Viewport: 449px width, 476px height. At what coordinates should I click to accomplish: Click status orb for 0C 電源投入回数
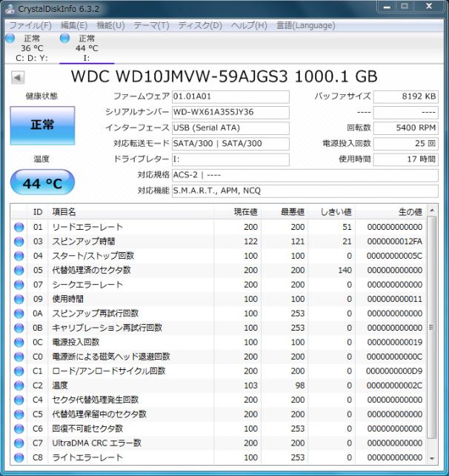[x=19, y=343]
